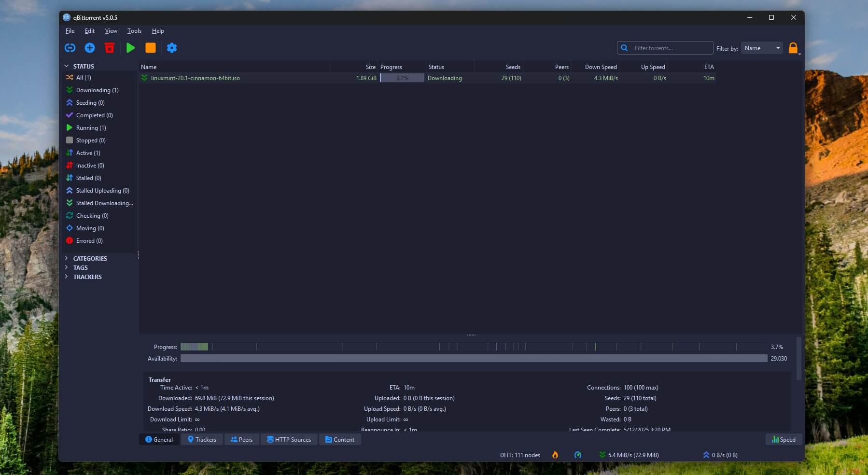Viewport: 868px width, 475px height.
Task: Sort by Up Speed column header
Action: tap(643, 67)
